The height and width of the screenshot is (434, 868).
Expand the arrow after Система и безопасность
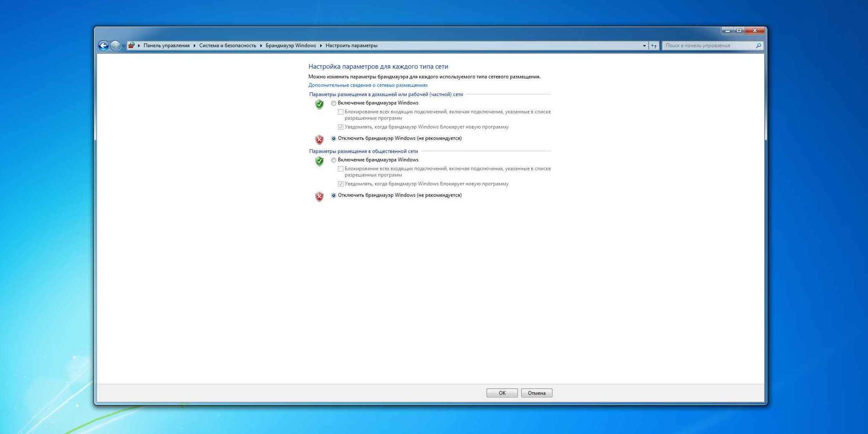(261, 46)
